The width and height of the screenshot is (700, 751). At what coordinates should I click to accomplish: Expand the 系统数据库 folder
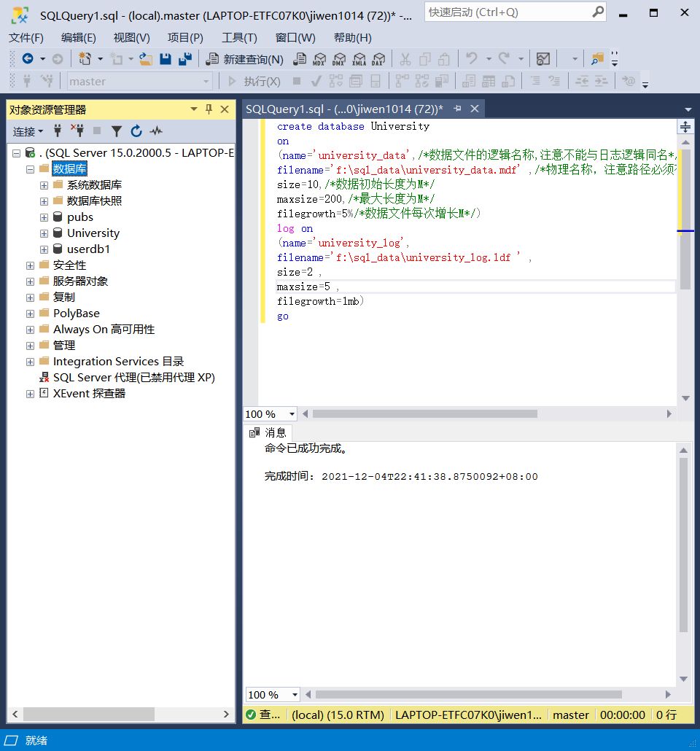click(44, 185)
